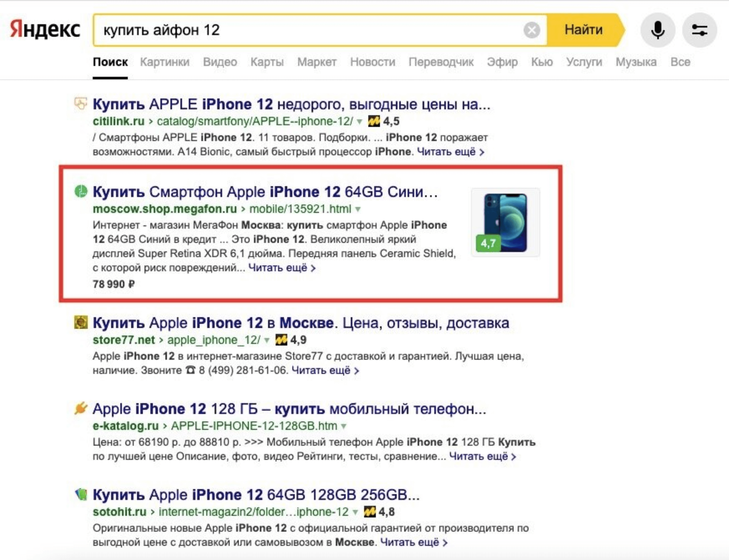Open dropdown arrow beside store77.net URL
The image size is (729, 560).
click(267, 340)
